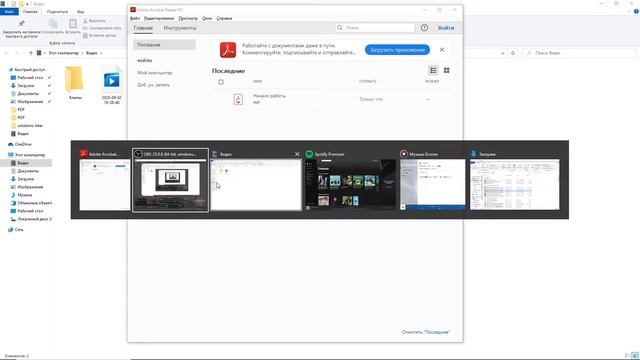Switch to the Видео Explorer window thumbnail

pos(256,184)
